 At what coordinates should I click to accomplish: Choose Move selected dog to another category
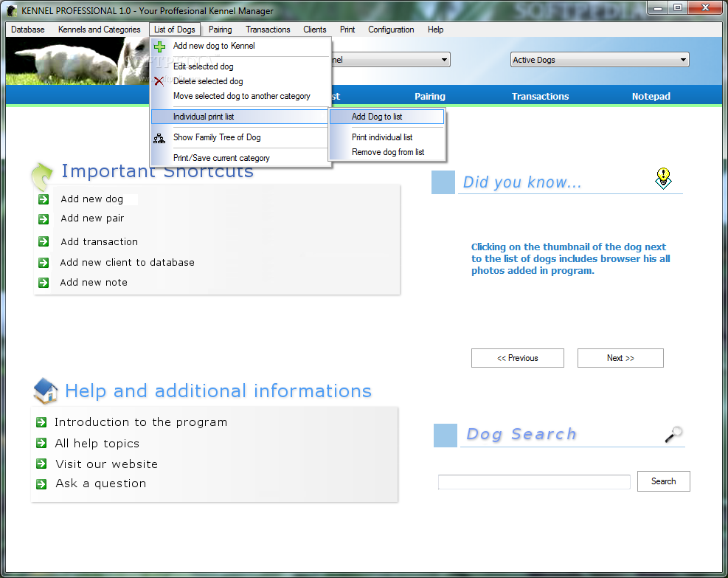tap(240, 96)
